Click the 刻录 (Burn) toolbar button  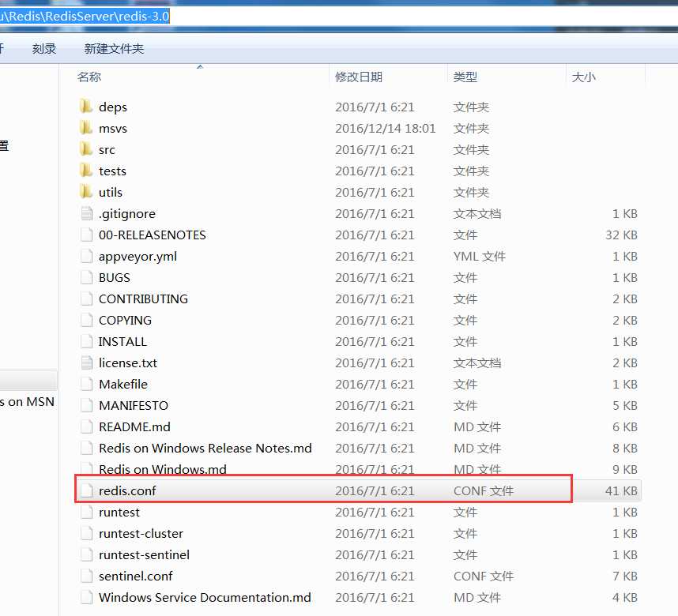click(44, 48)
